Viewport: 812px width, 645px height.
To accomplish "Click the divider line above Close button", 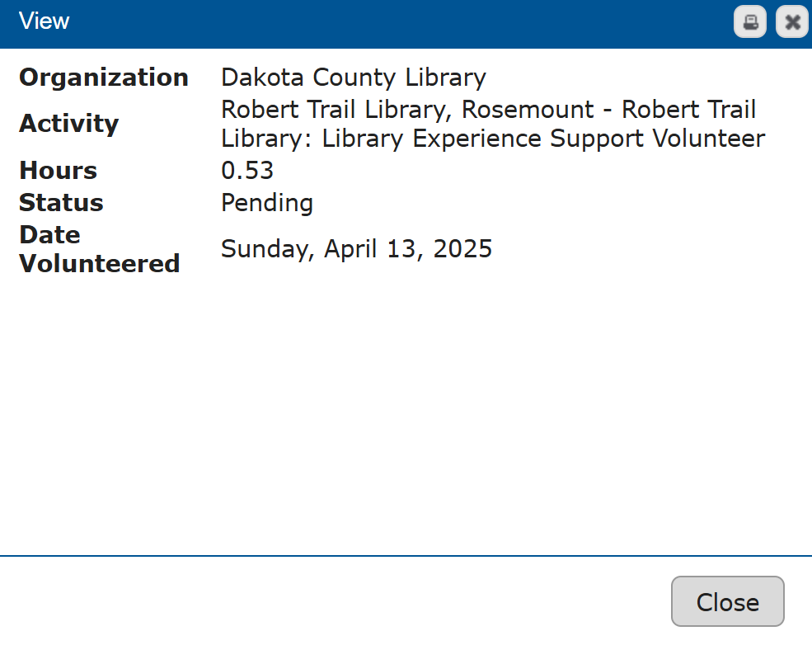I will (406, 556).
